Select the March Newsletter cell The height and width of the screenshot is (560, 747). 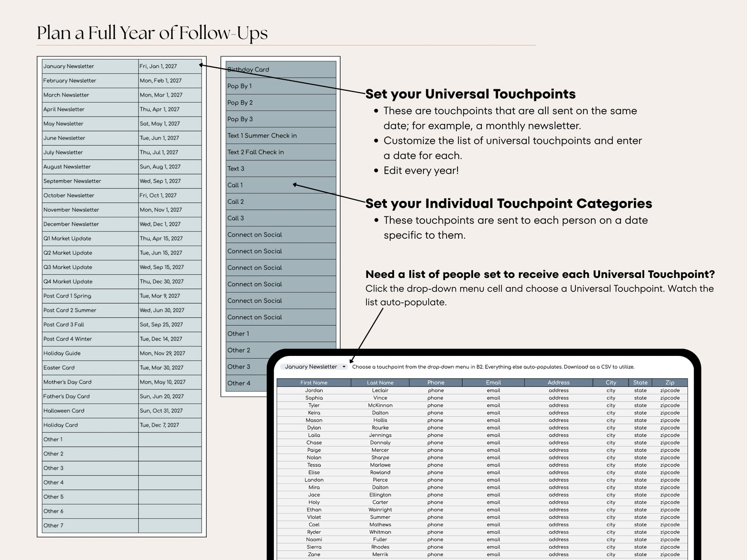(x=90, y=95)
